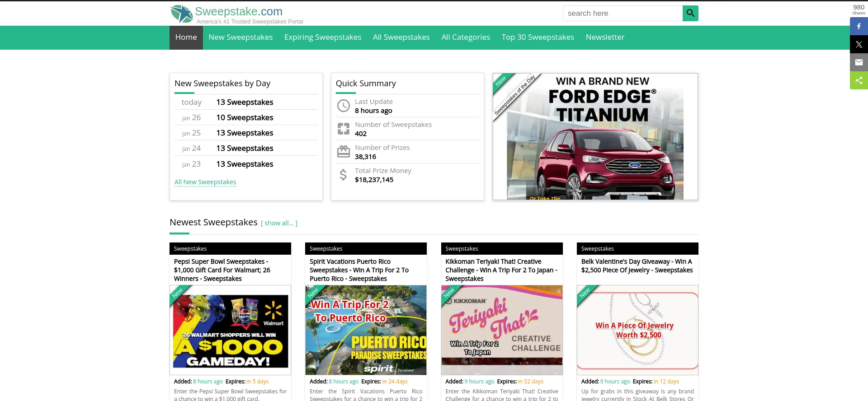This screenshot has height=401, width=868.
Task: Click the '$18,237,145' prize money value
Action: coord(374,180)
